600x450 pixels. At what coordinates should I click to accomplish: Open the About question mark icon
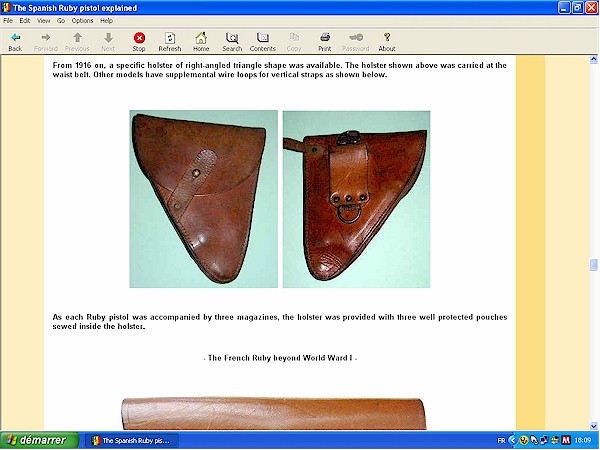[x=387, y=41]
